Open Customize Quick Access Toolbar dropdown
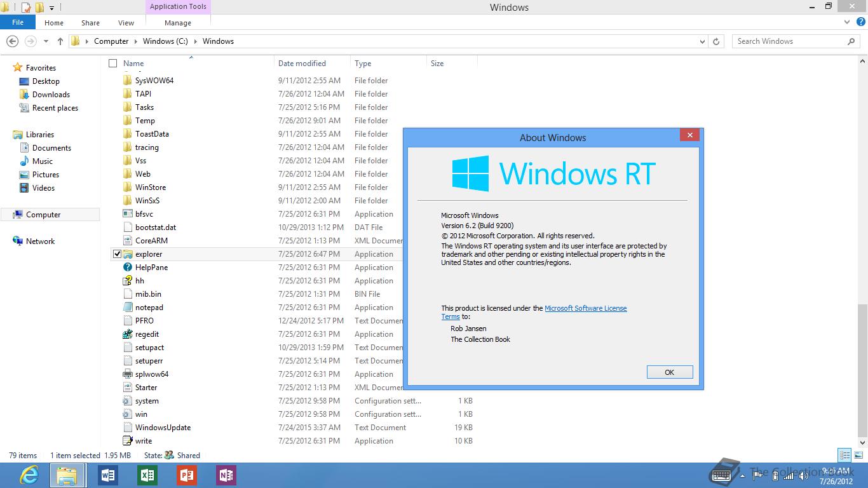The image size is (868, 488). tap(52, 8)
